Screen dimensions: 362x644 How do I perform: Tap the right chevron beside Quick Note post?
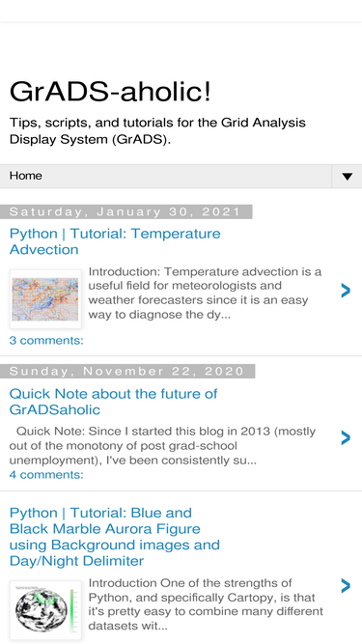(346, 437)
